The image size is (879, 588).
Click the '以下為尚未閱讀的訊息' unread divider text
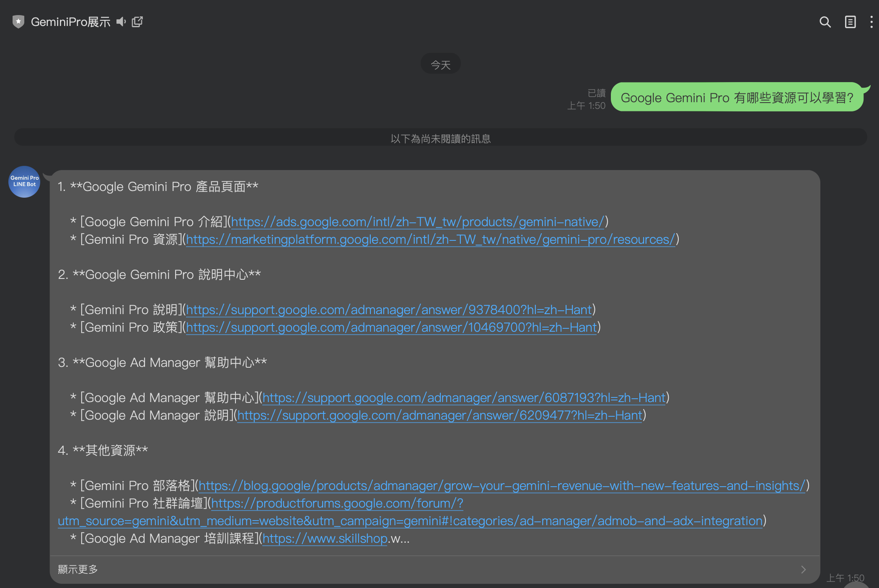click(441, 139)
